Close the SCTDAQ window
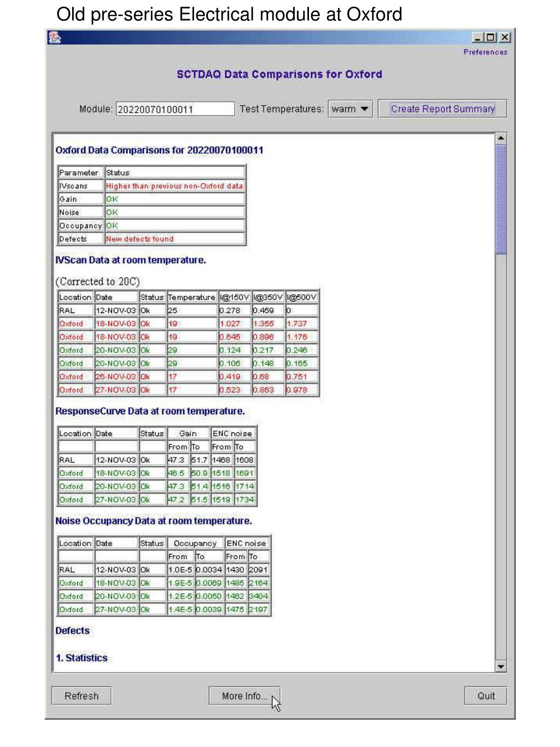The width and height of the screenshot is (560, 747). (x=504, y=37)
